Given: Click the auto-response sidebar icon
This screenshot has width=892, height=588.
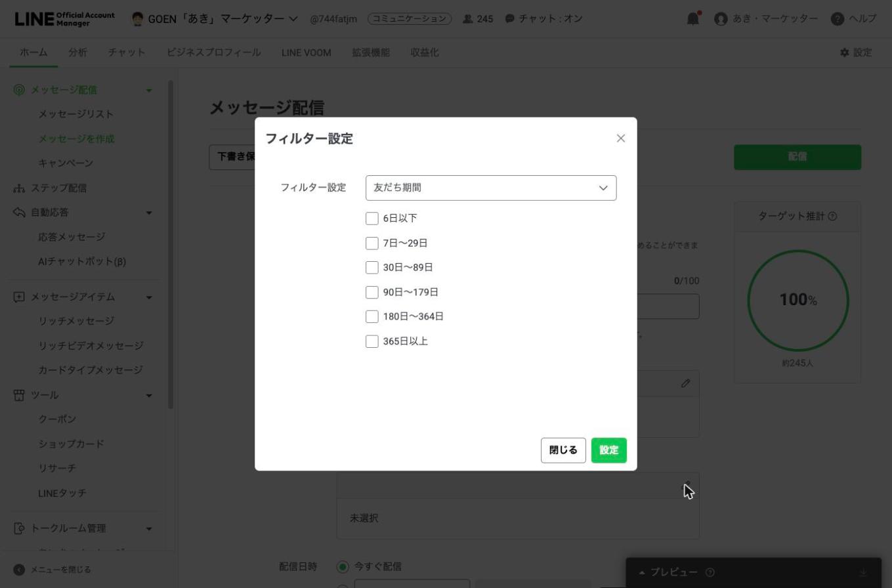Looking at the screenshot, I should 19,213.
